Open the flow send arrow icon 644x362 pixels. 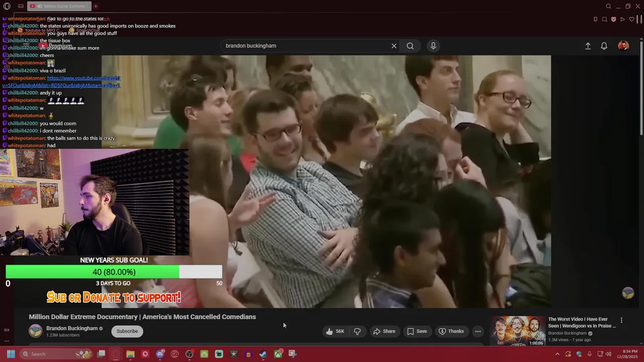tap(622, 20)
